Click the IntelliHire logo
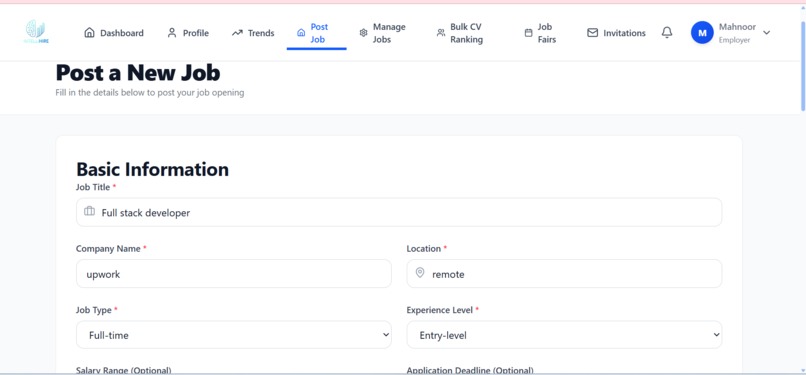Viewport: 806px width, 375px height. 36,32
